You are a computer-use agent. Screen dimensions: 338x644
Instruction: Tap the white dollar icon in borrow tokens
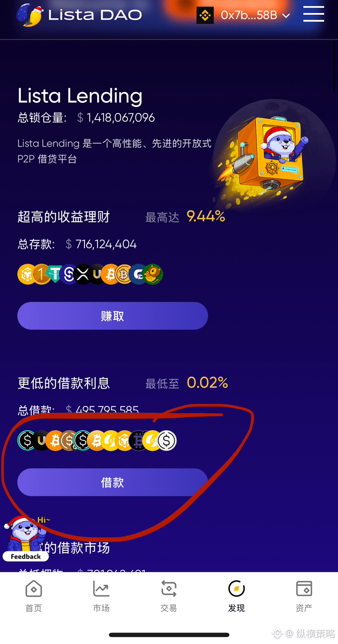coord(167,441)
